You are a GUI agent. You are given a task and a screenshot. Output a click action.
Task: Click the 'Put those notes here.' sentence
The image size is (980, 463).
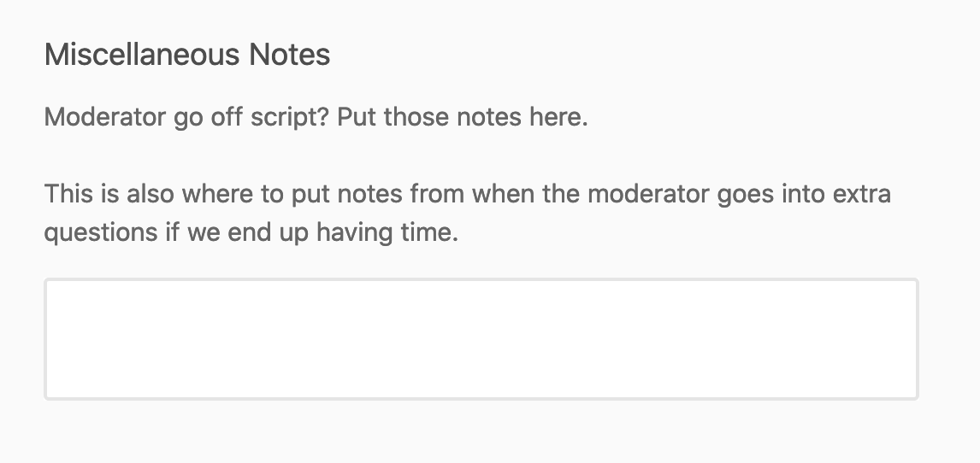[x=463, y=117]
